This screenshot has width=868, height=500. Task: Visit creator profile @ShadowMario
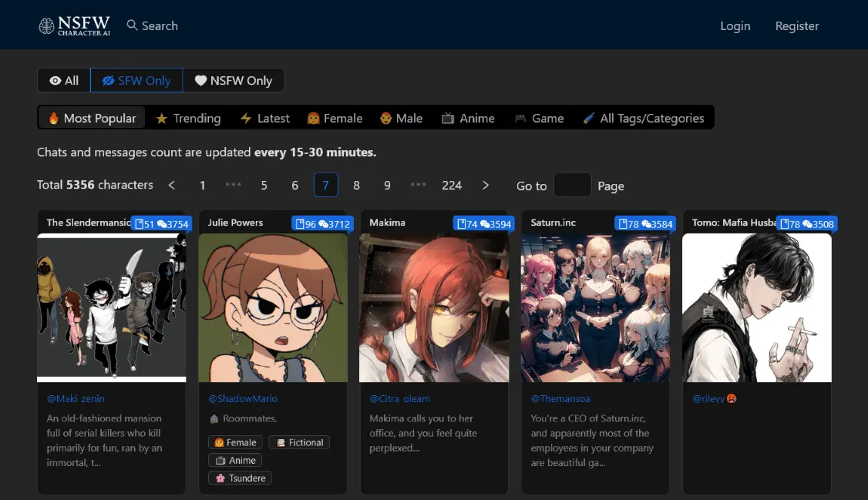(x=243, y=399)
